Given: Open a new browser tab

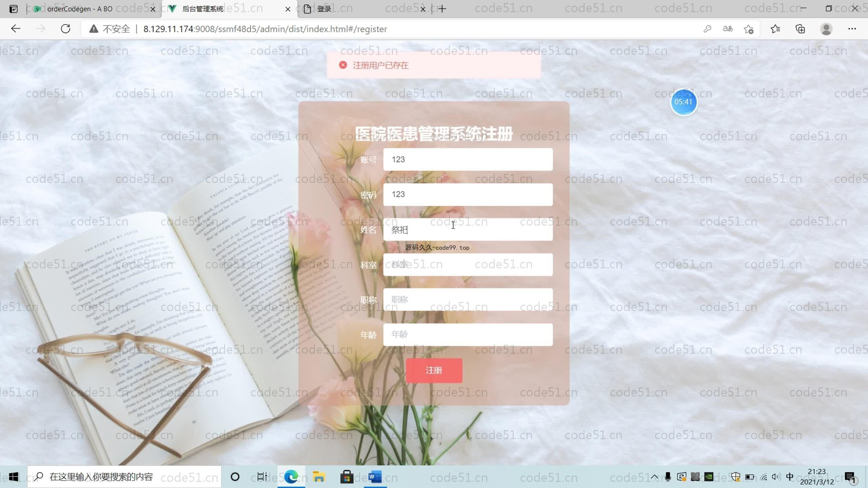Looking at the screenshot, I should point(442,9).
